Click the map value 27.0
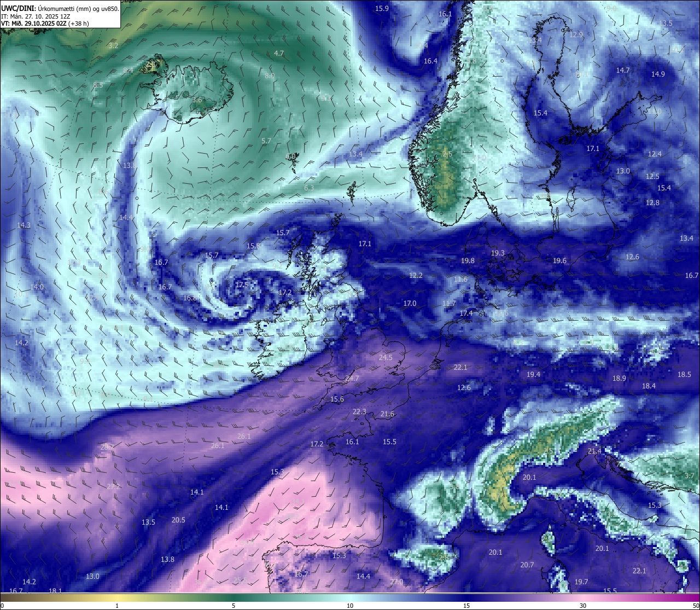Screen dimensions: 700x610 click(x=396, y=582)
